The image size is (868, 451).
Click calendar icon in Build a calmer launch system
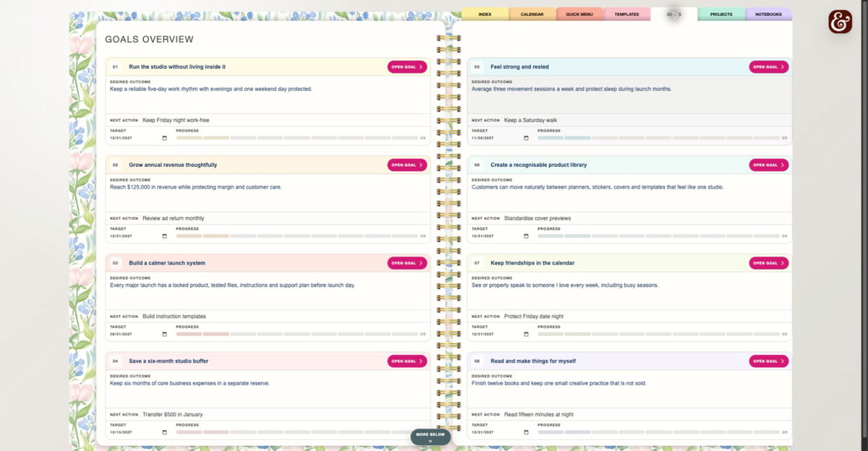[164, 334]
